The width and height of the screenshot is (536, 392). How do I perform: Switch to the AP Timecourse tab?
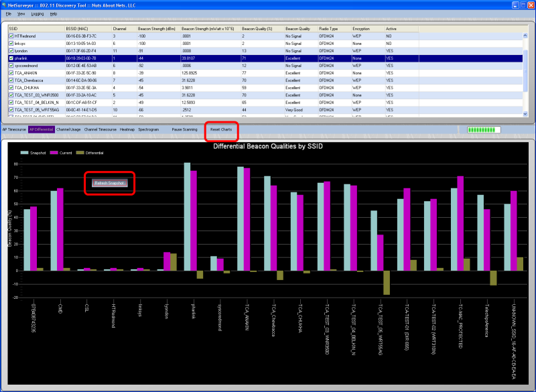[x=14, y=129]
